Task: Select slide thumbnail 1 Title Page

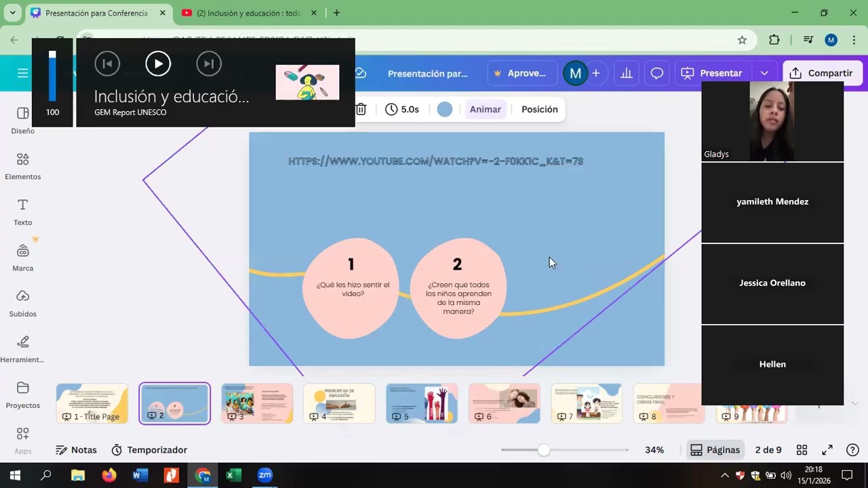Action: 92,403
